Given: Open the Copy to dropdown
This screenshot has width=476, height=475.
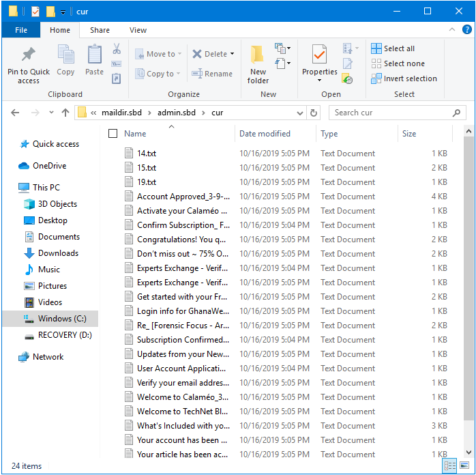Looking at the screenshot, I should tap(158, 74).
